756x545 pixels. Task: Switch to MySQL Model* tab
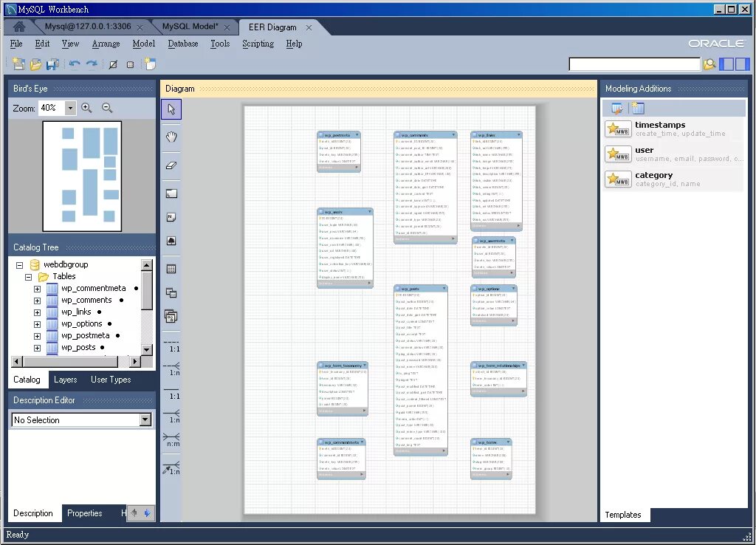click(x=190, y=27)
